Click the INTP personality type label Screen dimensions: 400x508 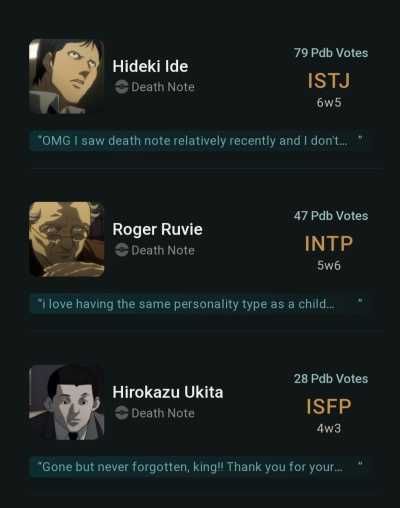point(329,243)
